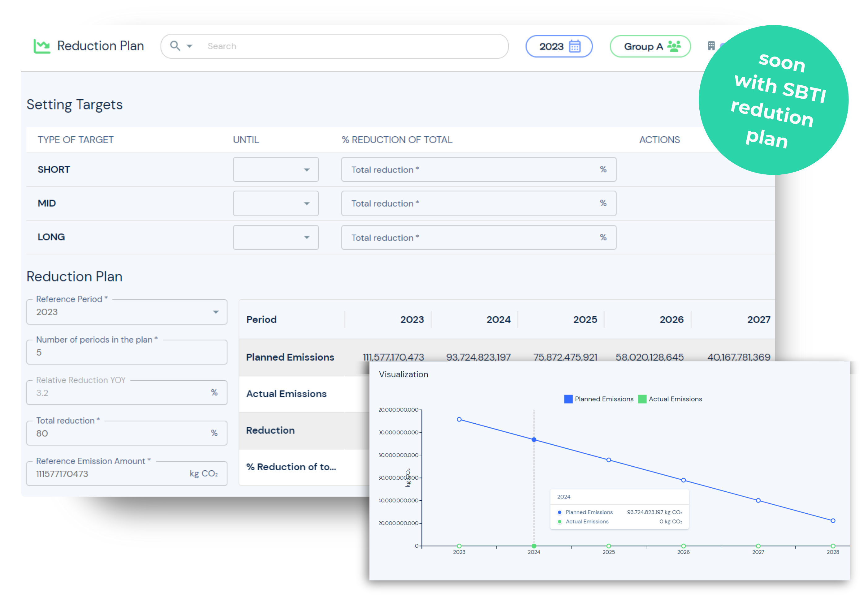Toggle Planned Emissions legend swatch
The width and height of the screenshot is (868, 603).
(568, 399)
